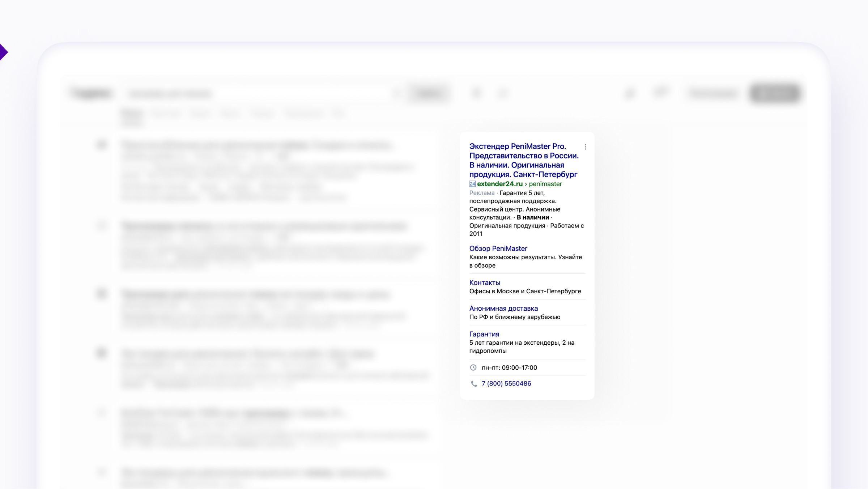Image resolution: width=868 pixels, height=489 pixels.
Task: Click the пн-пт: 09:00-17:00 working hours text
Action: (509, 367)
